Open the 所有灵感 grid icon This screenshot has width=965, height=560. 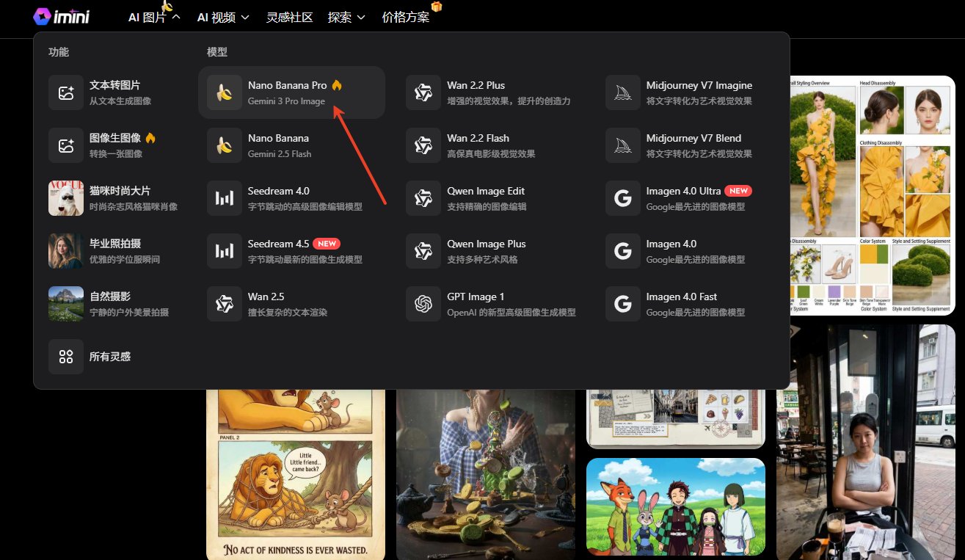[x=66, y=357]
